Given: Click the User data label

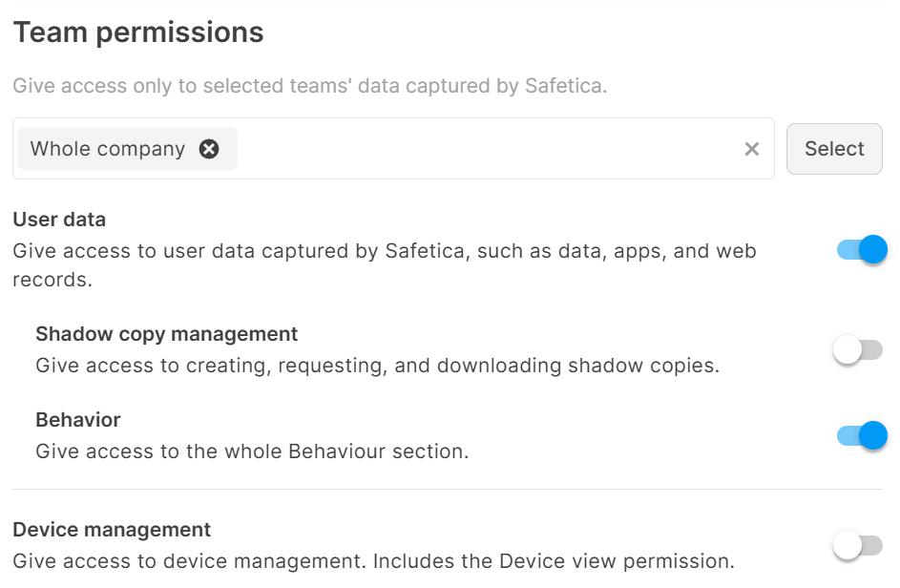Looking at the screenshot, I should coord(59,220).
